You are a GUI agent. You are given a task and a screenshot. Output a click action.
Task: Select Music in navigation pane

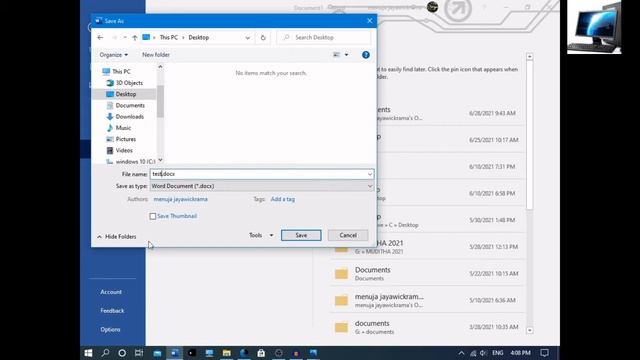coord(123,128)
